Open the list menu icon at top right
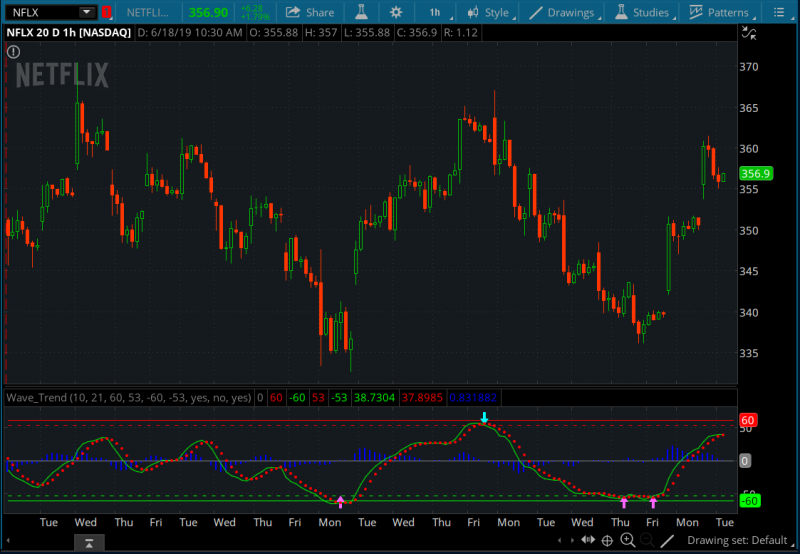This screenshot has height=554, width=800. (x=779, y=12)
